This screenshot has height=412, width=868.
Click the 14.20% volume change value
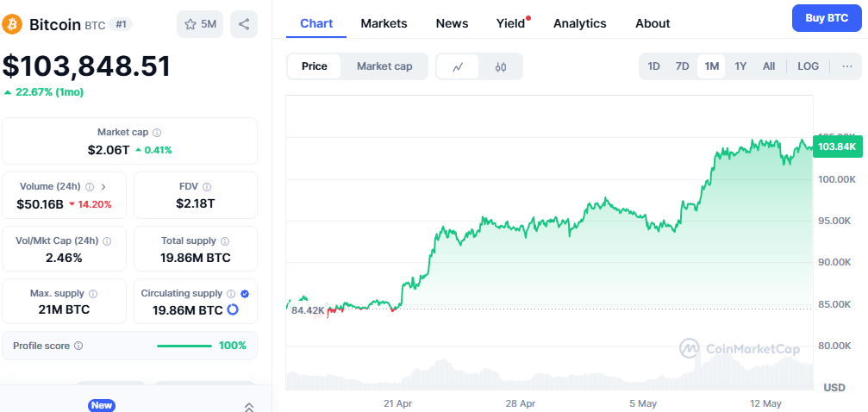94,203
